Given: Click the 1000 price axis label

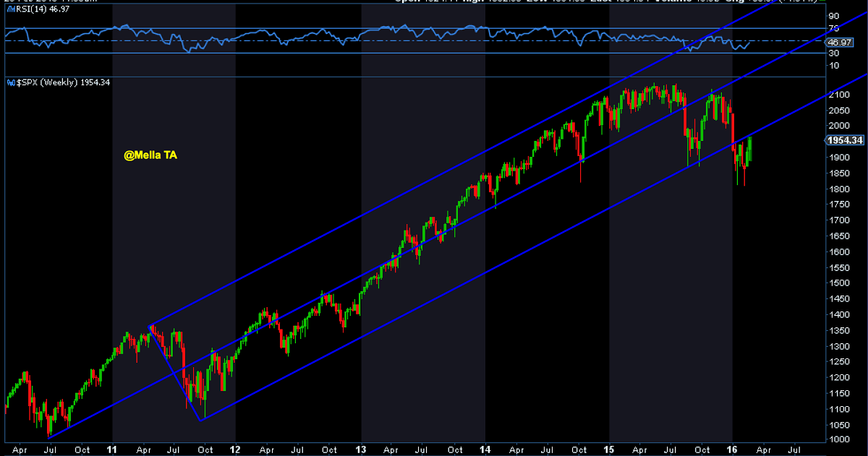Looking at the screenshot, I should [839, 440].
